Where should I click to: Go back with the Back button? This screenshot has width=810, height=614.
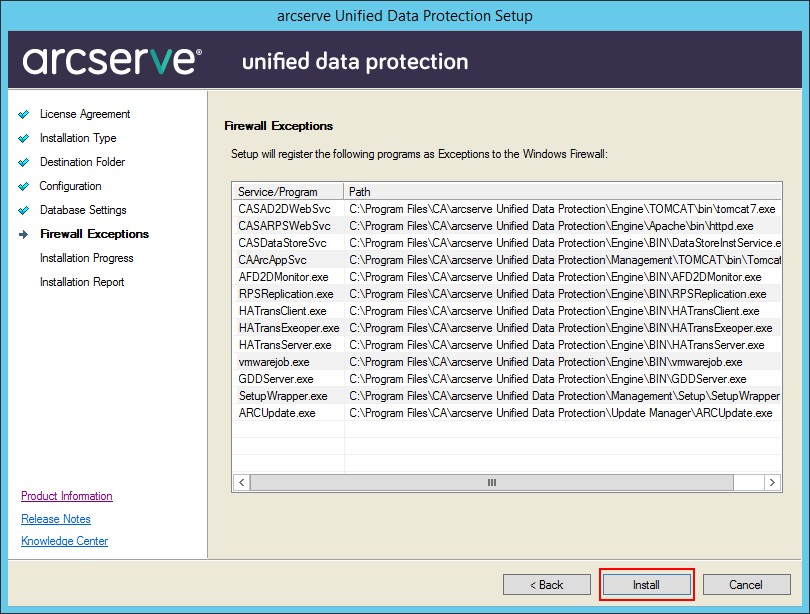pyautogui.click(x=547, y=585)
